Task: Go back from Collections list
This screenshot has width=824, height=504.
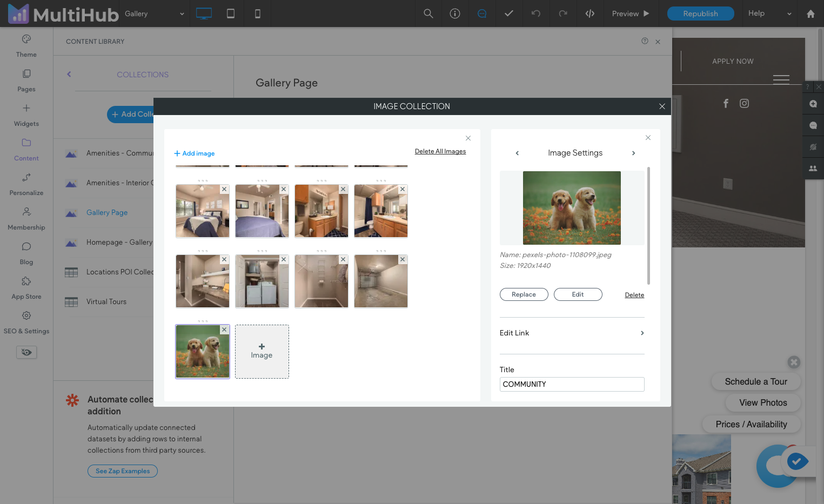Action: click(69, 75)
